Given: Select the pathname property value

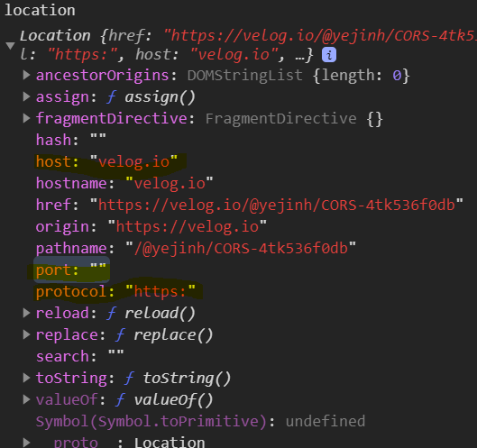Looking at the screenshot, I should click(241, 249).
